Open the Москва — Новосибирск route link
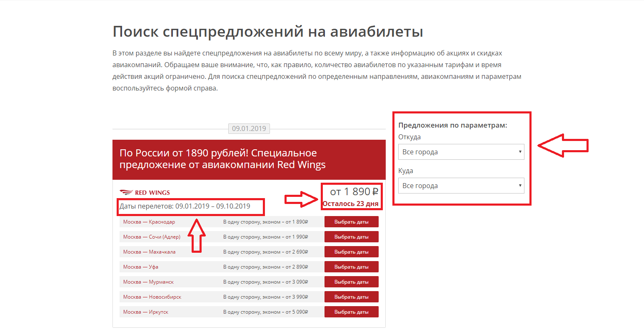 (x=152, y=297)
